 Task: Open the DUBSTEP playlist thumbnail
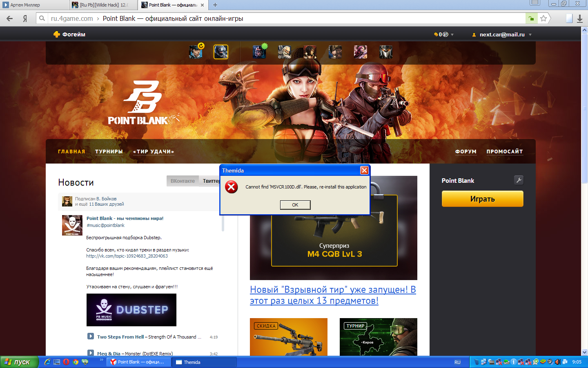tap(131, 310)
